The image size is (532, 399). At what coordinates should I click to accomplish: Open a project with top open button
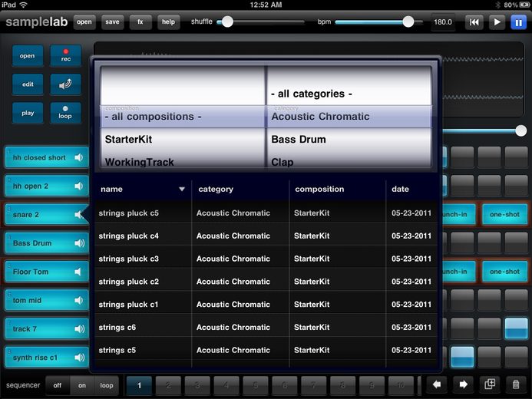[x=84, y=22]
